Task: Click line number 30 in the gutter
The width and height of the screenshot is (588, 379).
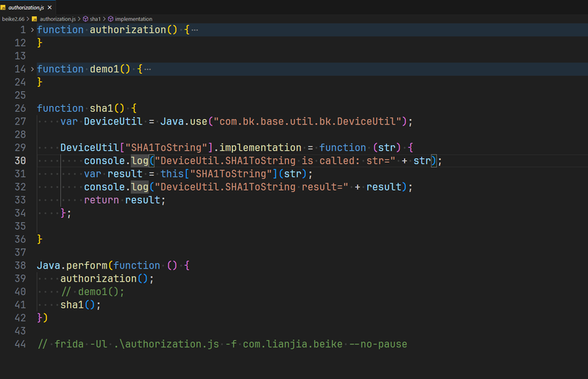Action: click(x=21, y=160)
